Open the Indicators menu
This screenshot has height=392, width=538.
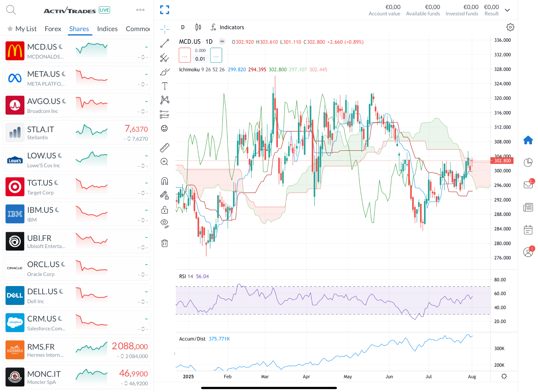click(227, 27)
